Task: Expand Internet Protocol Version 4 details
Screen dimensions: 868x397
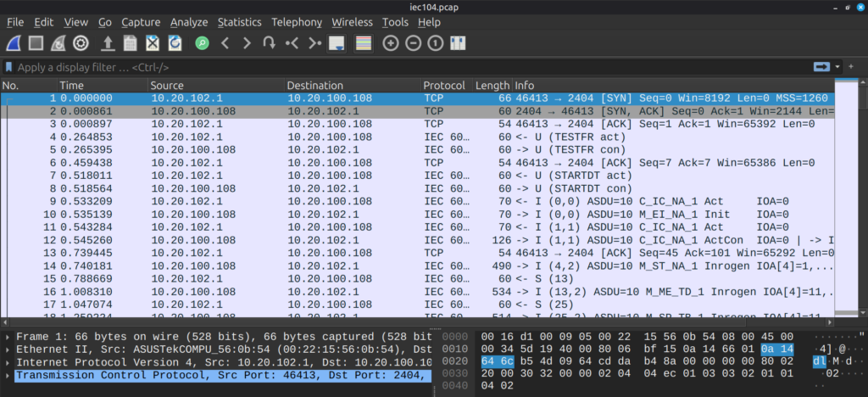Action: 7,362
